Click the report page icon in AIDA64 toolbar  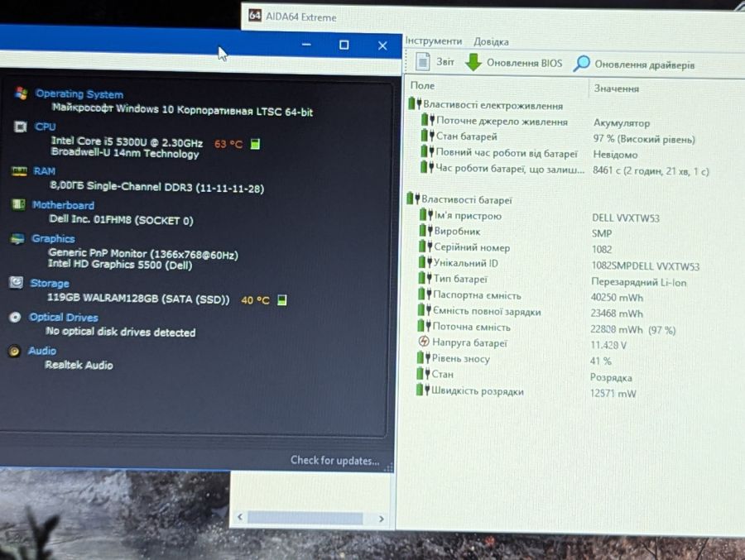[422, 61]
